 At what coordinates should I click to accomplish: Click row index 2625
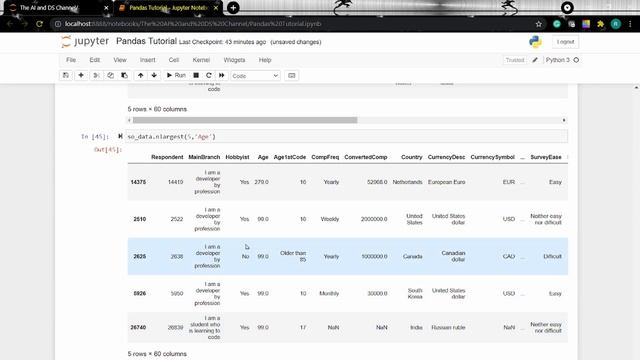tap(140, 256)
